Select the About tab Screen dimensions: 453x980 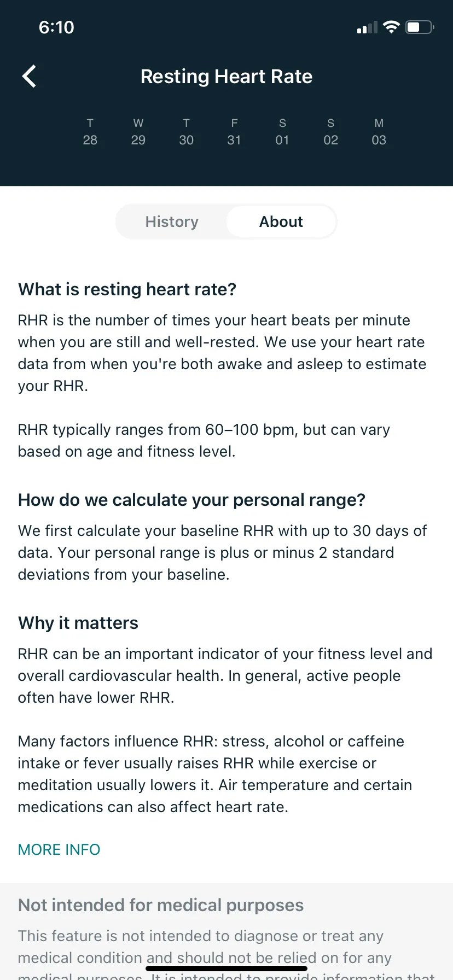[x=281, y=221]
